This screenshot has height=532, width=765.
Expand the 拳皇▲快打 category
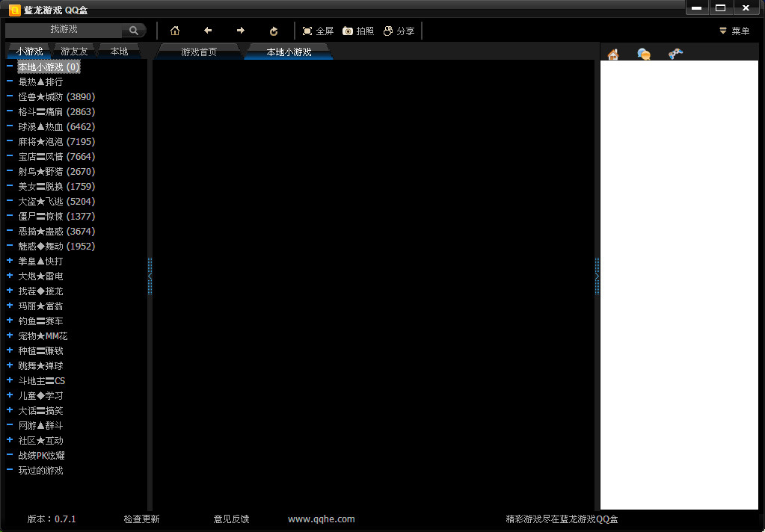point(9,261)
